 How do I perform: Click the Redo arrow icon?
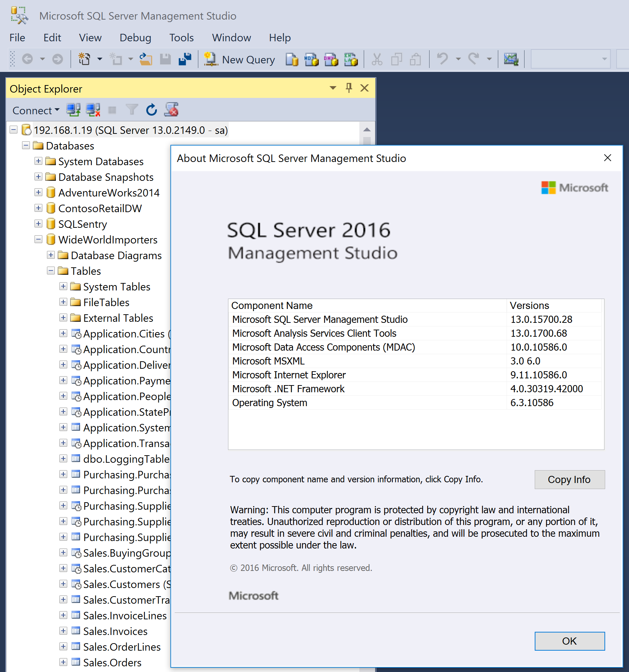click(474, 59)
